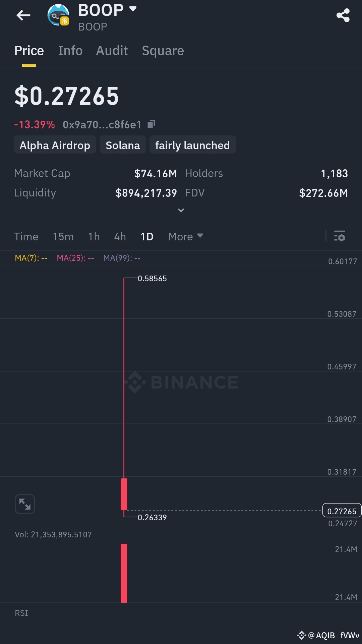Click the red daily candlestick body
Screen dimensions: 362x644
point(124,494)
